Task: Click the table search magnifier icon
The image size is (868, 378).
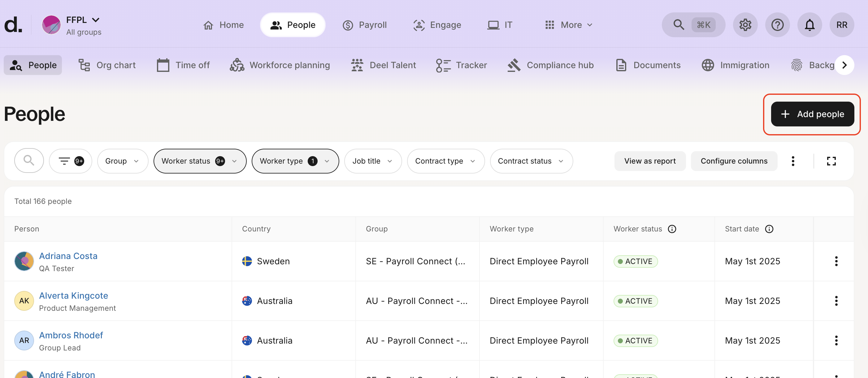Action: pos(29,161)
